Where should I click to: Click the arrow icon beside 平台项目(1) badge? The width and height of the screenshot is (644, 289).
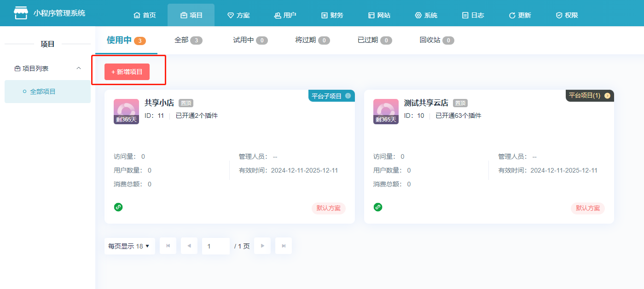607,96
